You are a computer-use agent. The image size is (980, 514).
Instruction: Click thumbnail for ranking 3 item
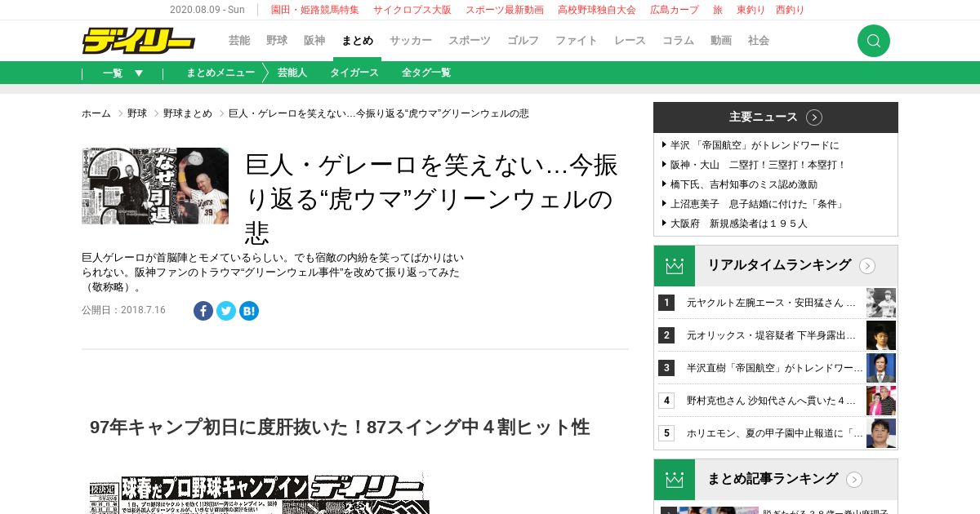881,368
